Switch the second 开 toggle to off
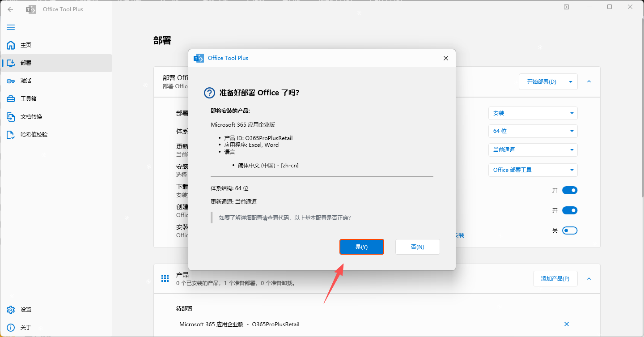This screenshot has width=644, height=337. point(570,210)
